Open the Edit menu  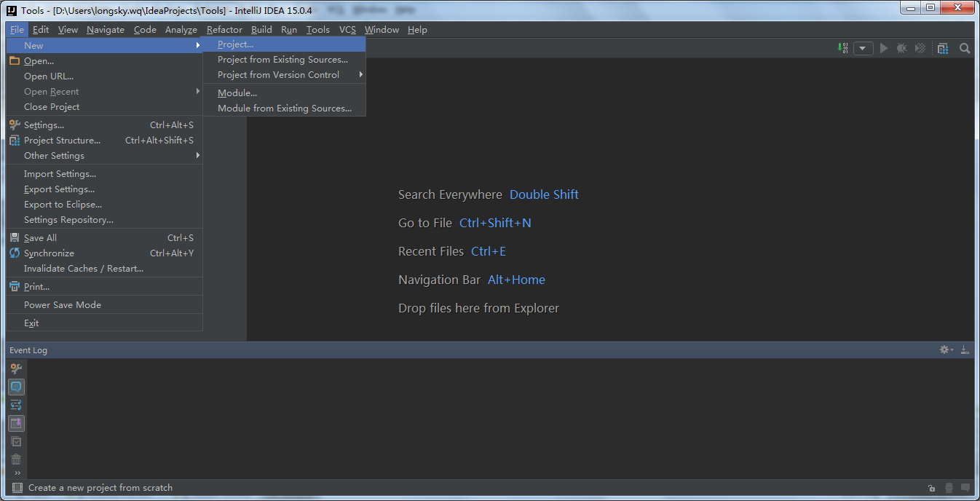41,30
